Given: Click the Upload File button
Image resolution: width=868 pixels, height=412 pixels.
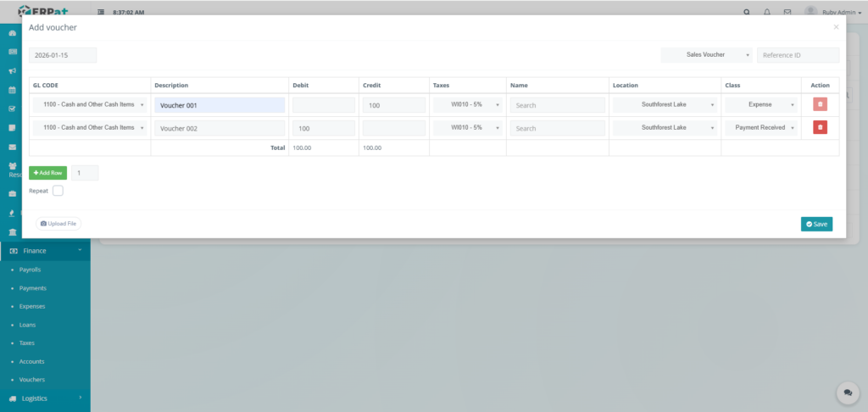Looking at the screenshot, I should [58, 224].
